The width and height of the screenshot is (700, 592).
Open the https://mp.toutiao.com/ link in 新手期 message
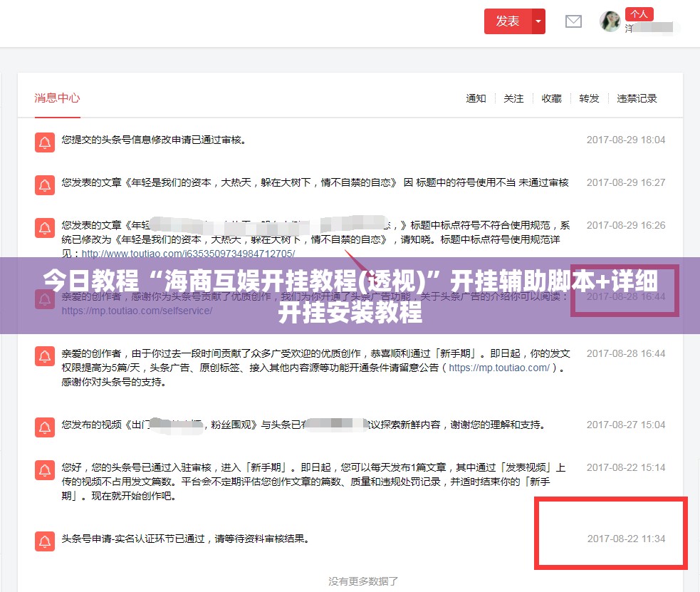(499, 368)
